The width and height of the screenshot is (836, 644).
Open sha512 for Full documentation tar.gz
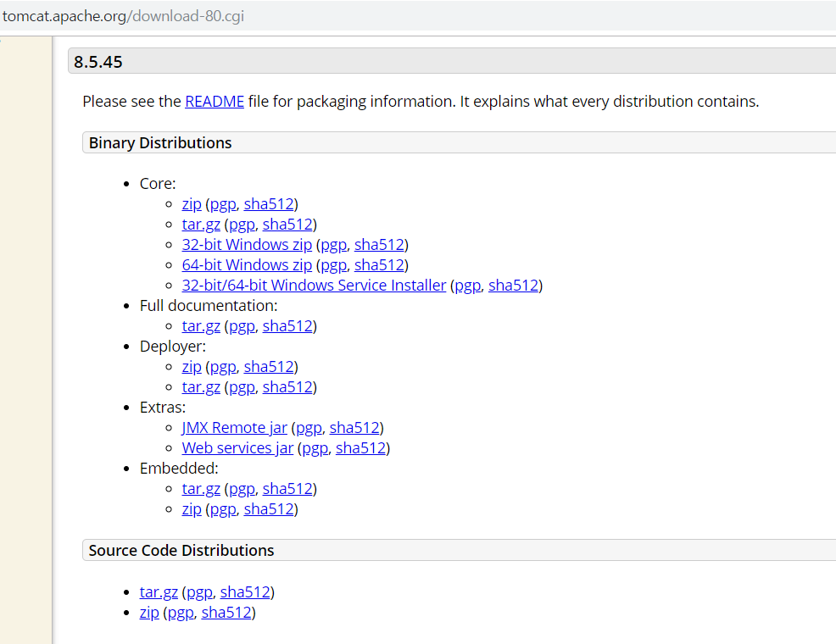click(x=287, y=326)
